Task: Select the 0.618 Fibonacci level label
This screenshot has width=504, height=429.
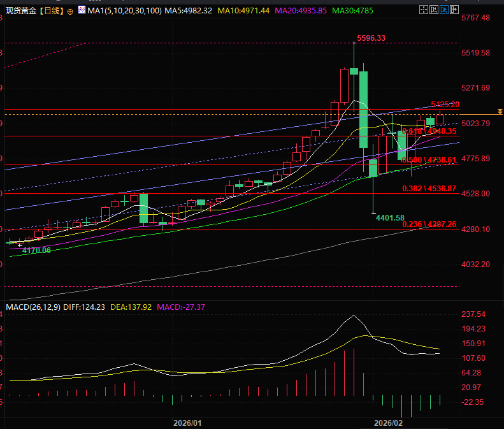Action: 429,131
